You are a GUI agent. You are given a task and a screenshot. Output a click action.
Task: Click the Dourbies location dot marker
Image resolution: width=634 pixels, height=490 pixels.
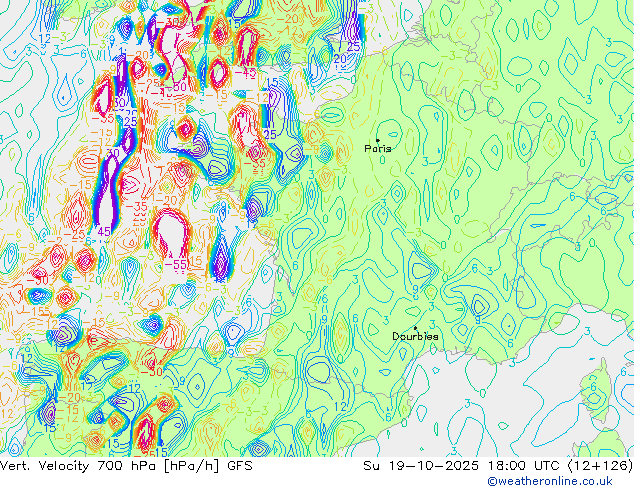[416, 328]
